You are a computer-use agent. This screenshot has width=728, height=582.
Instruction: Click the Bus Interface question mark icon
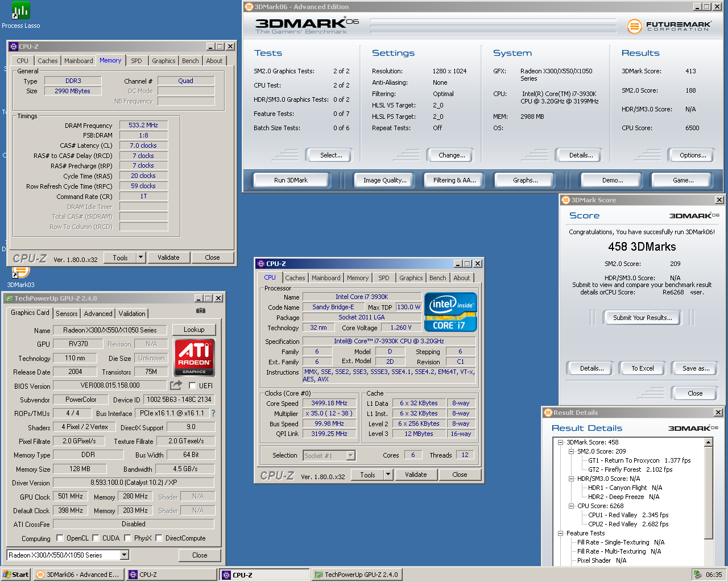click(x=213, y=413)
